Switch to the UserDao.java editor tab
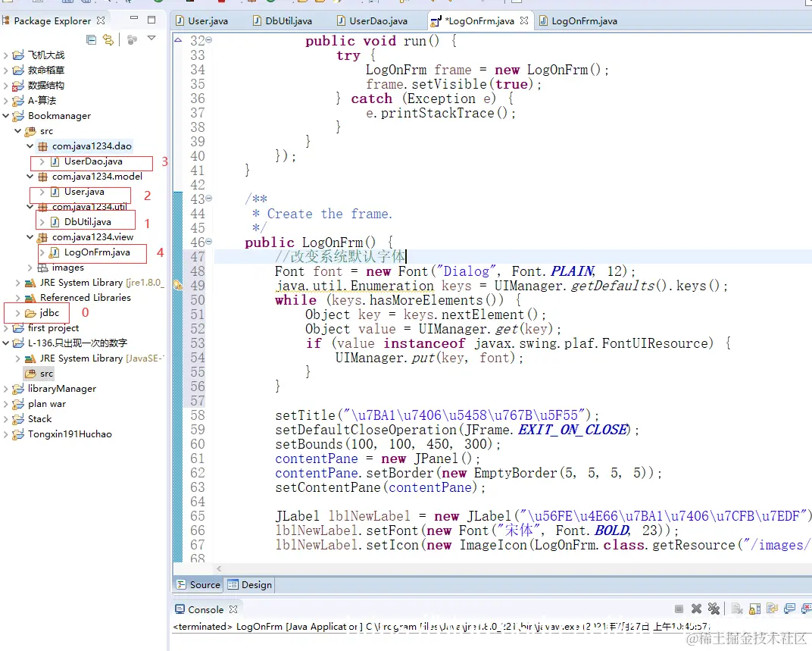This screenshot has height=651, width=812. click(373, 20)
